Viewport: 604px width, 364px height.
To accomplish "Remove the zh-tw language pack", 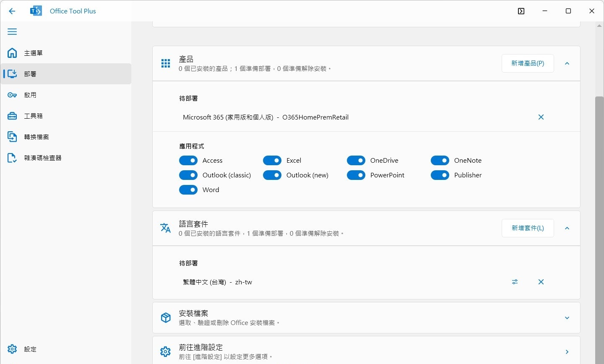I will (x=541, y=282).
